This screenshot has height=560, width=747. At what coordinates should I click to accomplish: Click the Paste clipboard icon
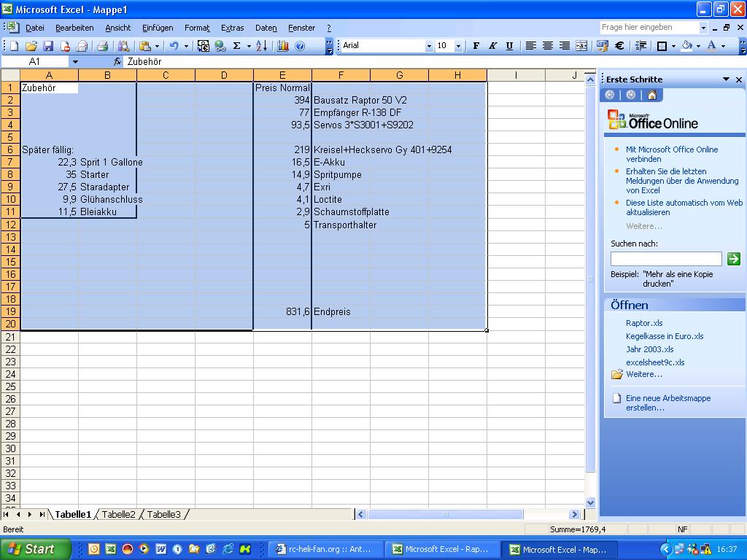click(x=145, y=46)
